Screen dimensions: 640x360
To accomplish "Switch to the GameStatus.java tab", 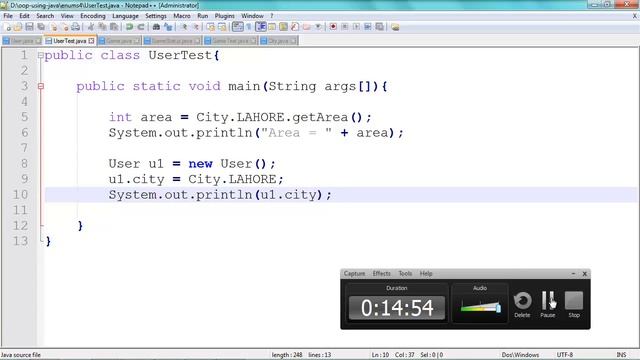I will coord(172,41).
